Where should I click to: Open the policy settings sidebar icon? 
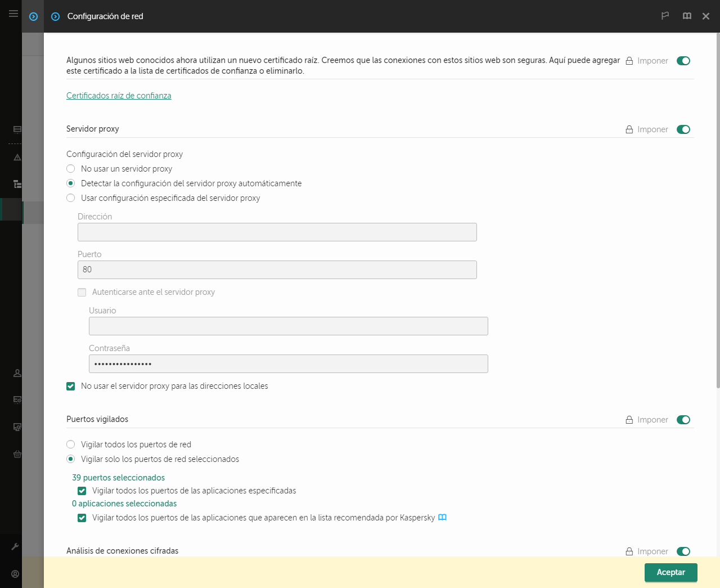(x=17, y=400)
